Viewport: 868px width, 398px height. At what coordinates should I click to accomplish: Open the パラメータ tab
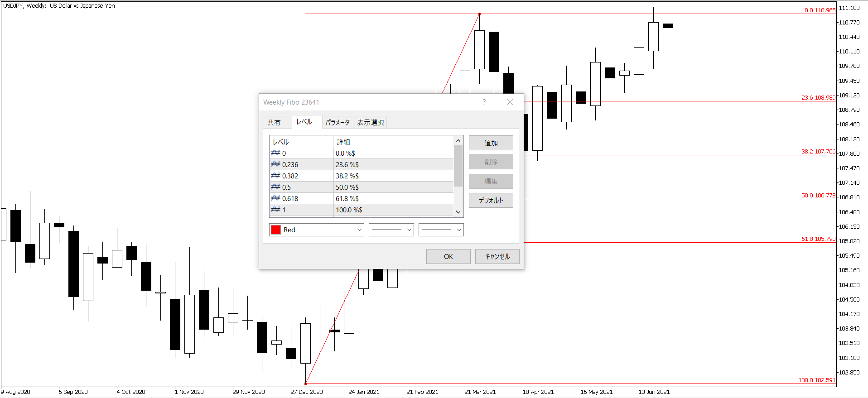pyautogui.click(x=338, y=122)
